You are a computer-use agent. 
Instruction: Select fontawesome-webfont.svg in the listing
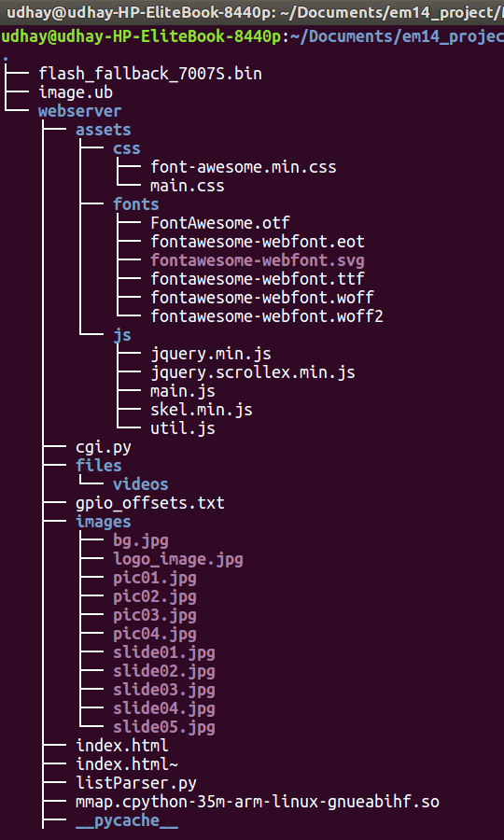(x=258, y=260)
